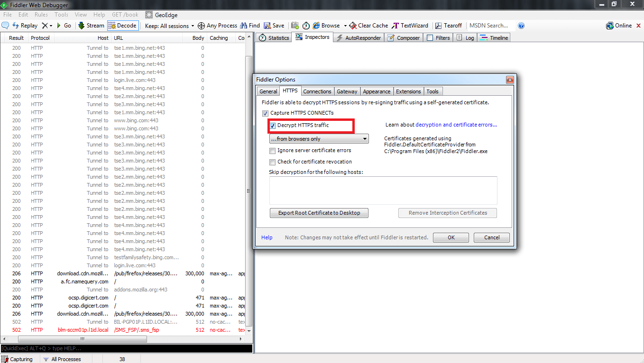Select the Appearance tab in Fiddler Options
The height and width of the screenshot is (363, 644).
pyautogui.click(x=377, y=91)
